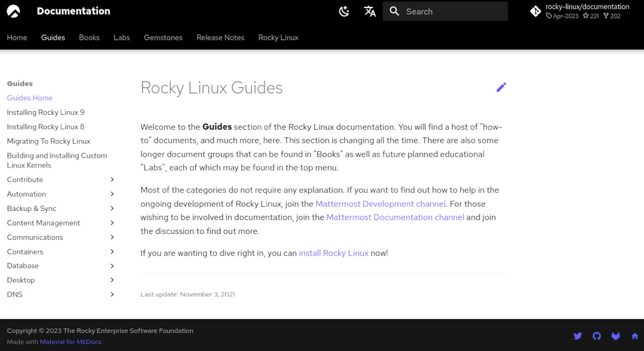Open the install Rocky Linux link
Image resolution: width=644 pixels, height=351 pixels.
tap(334, 253)
